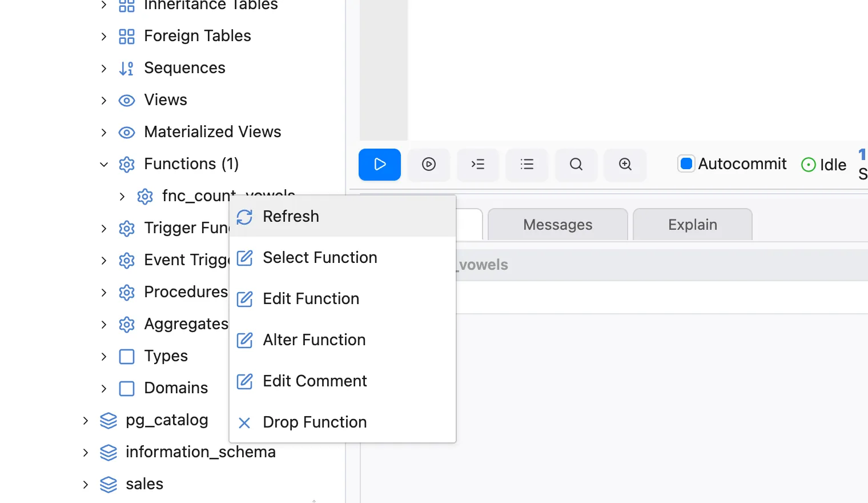868x503 pixels.
Task: Choose Edit Function from context menu
Action: [x=343, y=299]
